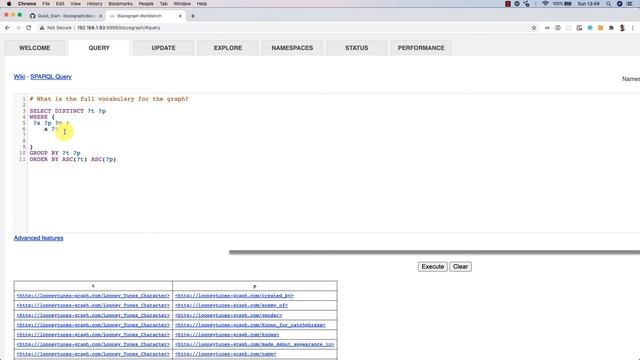Open the knows predicate link

point(227,335)
